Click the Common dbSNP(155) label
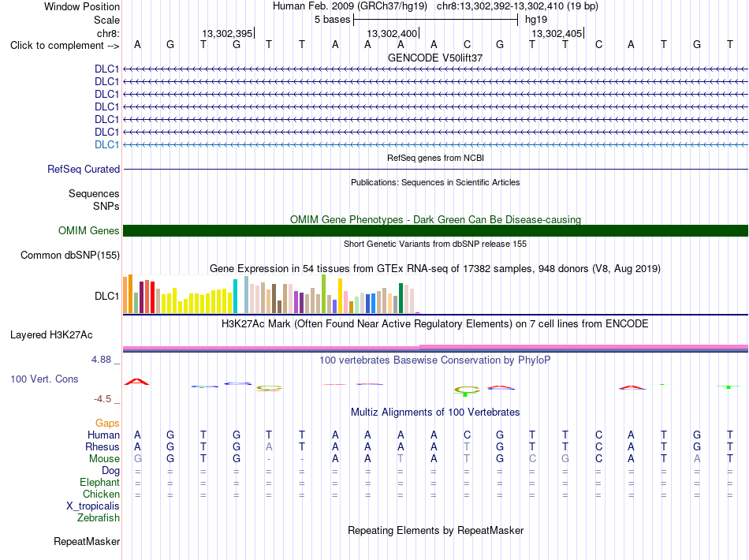 pos(70,255)
